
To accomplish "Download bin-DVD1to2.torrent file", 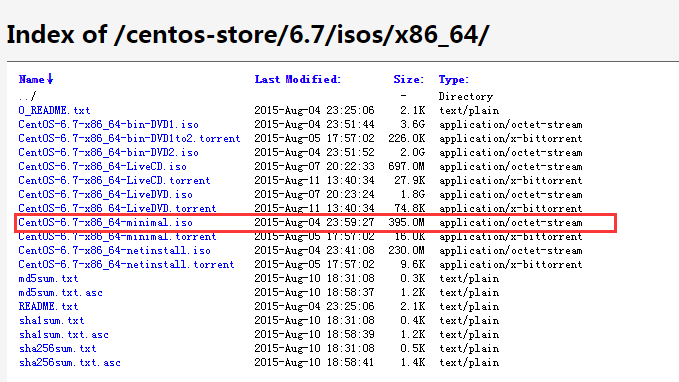I will (x=129, y=139).
